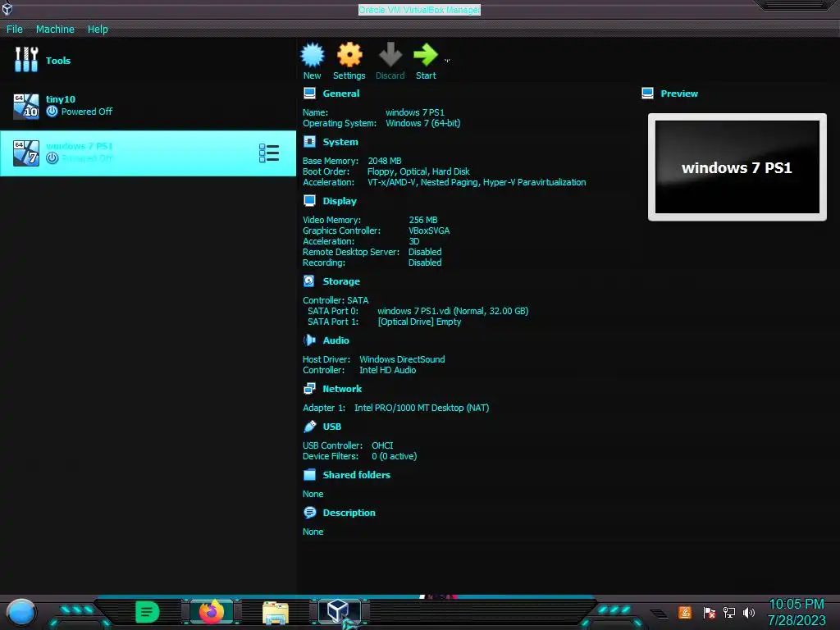Screen dimensions: 840x630
Task: Click the Audio section speaker icon
Action: (x=309, y=340)
